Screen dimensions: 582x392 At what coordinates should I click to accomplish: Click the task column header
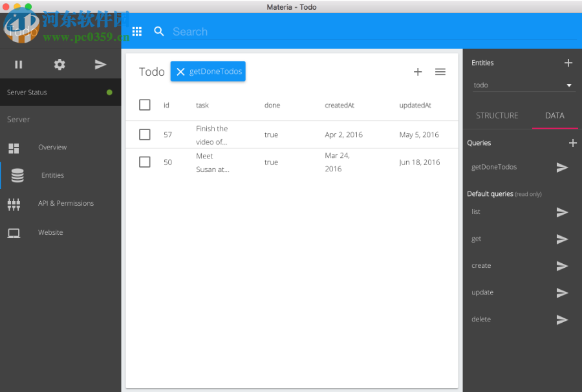[x=202, y=105]
